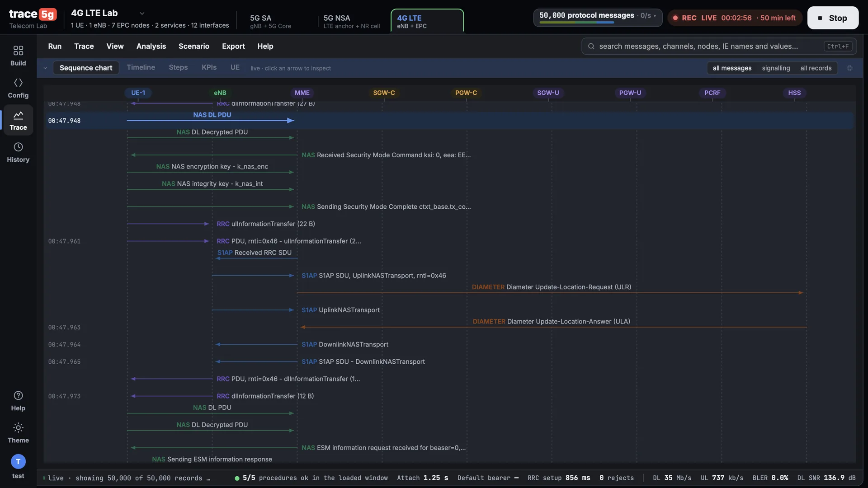Image resolution: width=868 pixels, height=488 pixels.
Task: Select the signalling filter
Action: pos(776,68)
